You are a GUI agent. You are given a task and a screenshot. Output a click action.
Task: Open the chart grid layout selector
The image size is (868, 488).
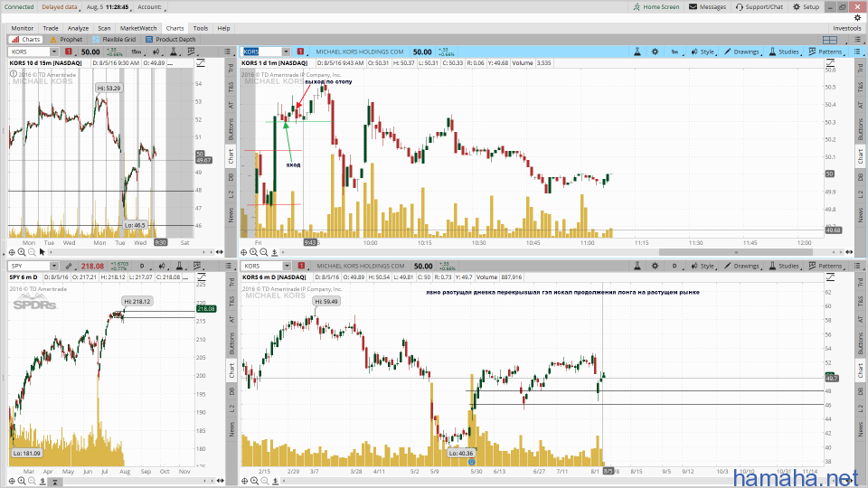point(830,40)
